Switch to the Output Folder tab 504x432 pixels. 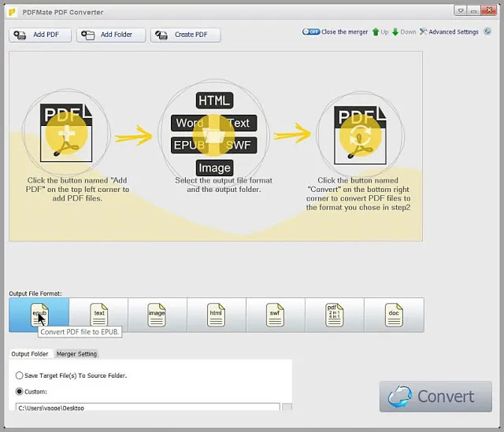click(x=30, y=354)
